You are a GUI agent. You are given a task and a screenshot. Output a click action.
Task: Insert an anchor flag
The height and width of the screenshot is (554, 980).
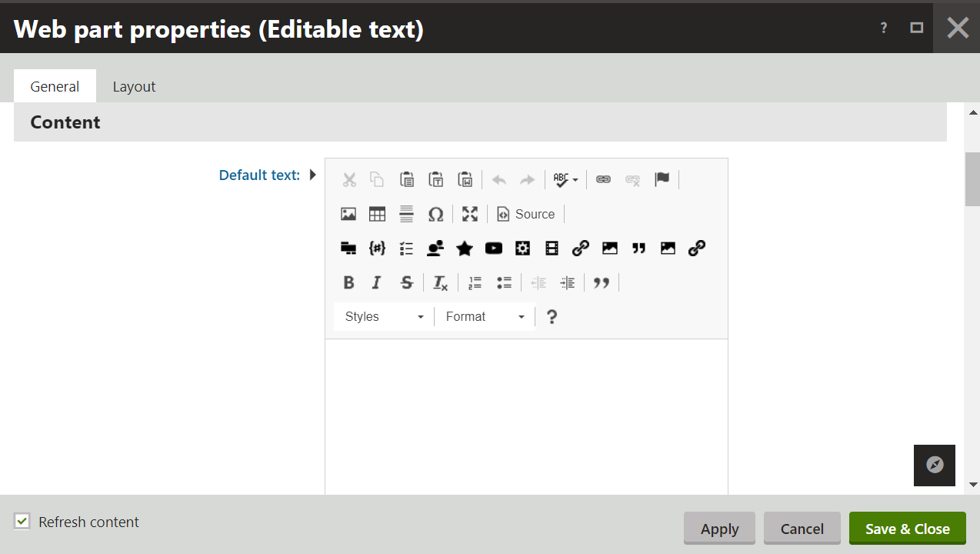click(662, 179)
